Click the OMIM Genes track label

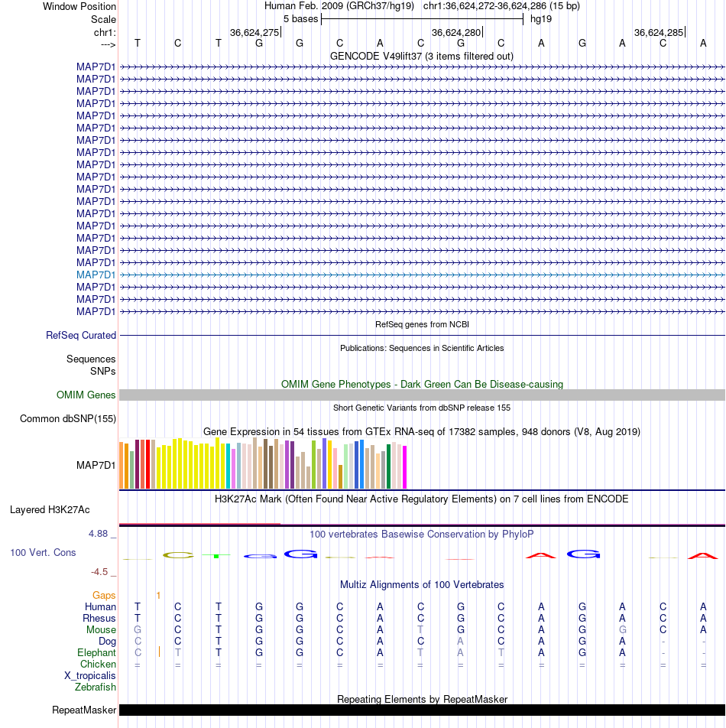(86, 395)
